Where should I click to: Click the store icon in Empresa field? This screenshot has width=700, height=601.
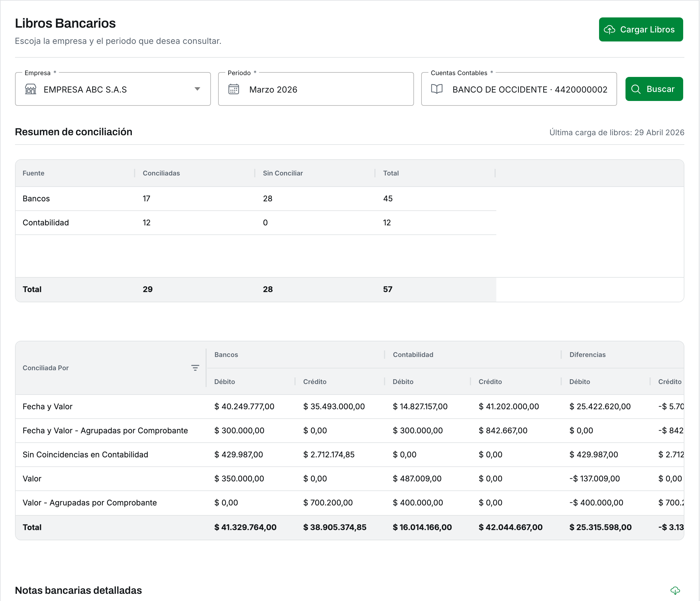[31, 89]
